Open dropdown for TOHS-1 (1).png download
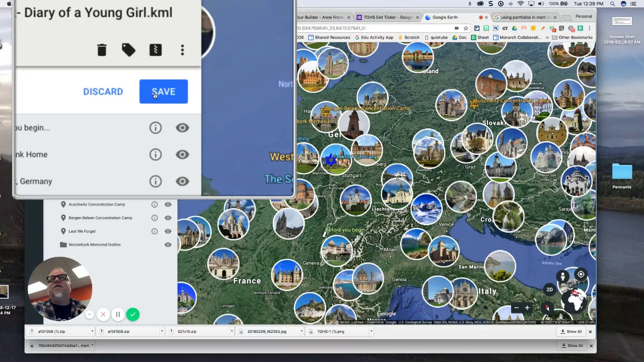 click(371, 331)
